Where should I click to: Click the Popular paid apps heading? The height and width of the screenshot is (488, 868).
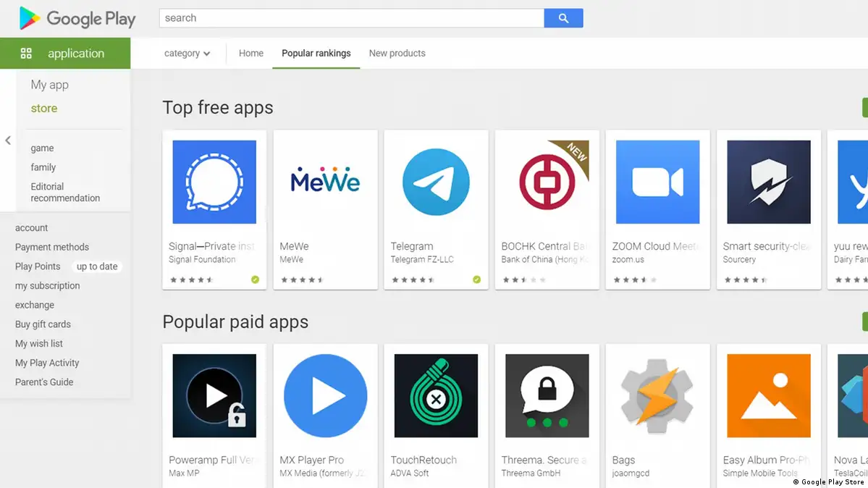coord(235,321)
